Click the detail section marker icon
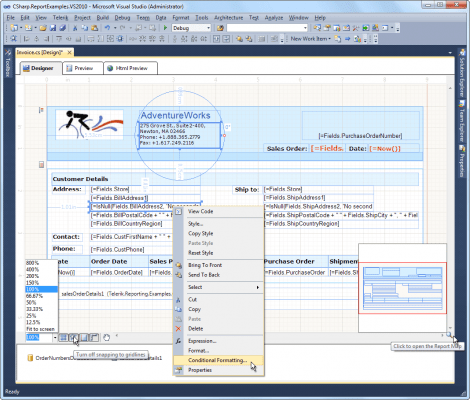Image resolution: width=470 pixels, height=400 pixels. [x=41, y=164]
